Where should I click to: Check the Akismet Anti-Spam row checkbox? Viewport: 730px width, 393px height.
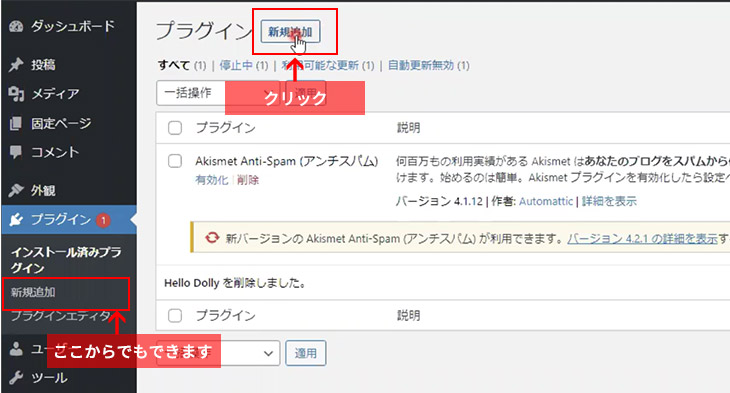coord(175,161)
